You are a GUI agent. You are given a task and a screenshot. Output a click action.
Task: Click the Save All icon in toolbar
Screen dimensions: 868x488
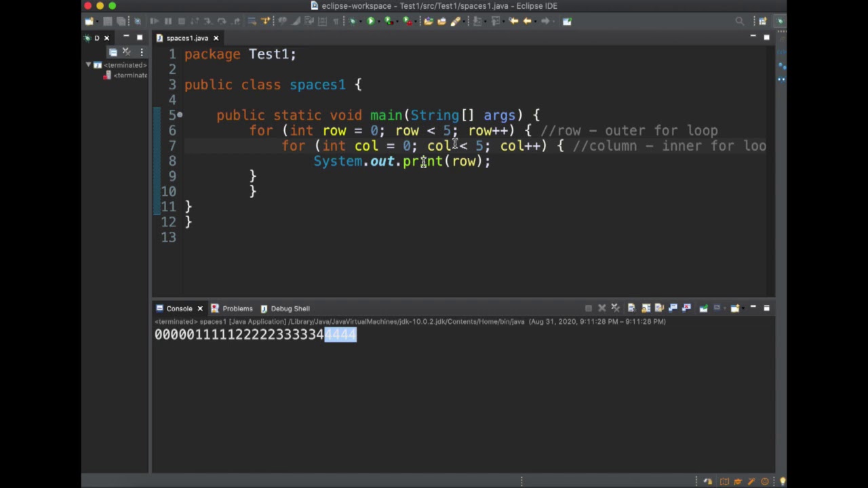pyautogui.click(x=121, y=21)
